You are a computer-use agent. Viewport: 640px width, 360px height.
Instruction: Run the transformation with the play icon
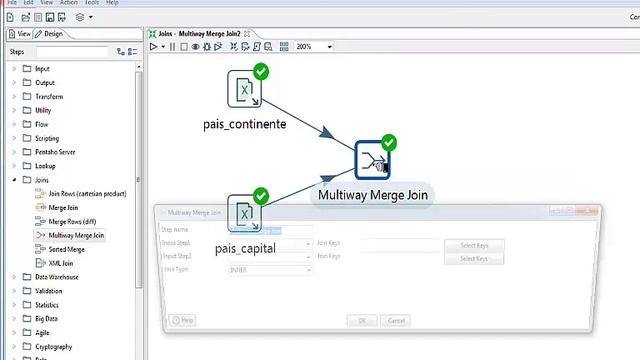(153, 47)
